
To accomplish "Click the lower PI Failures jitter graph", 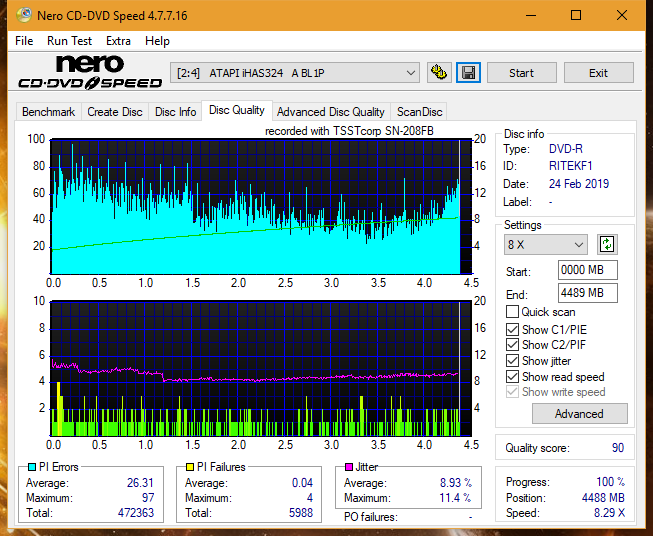I will click(x=261, y=369).
